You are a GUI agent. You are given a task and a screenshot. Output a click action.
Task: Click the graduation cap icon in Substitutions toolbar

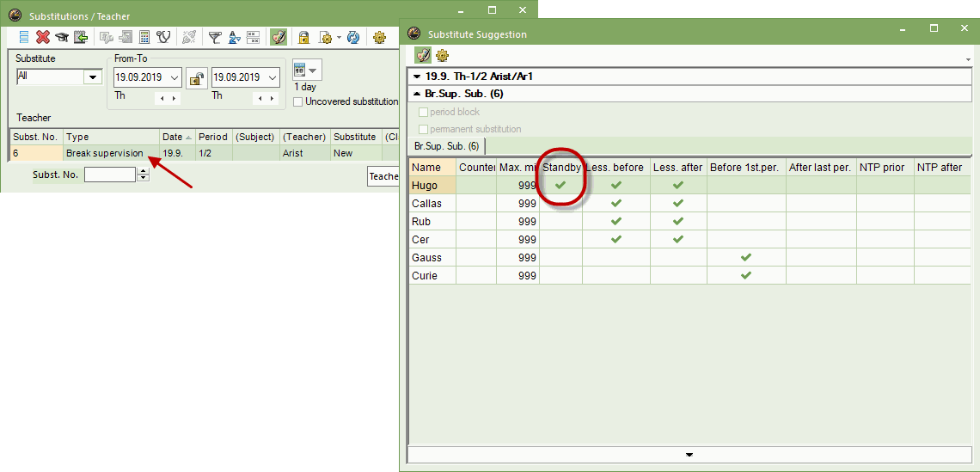pyautogui.click(x=61, y=38)
